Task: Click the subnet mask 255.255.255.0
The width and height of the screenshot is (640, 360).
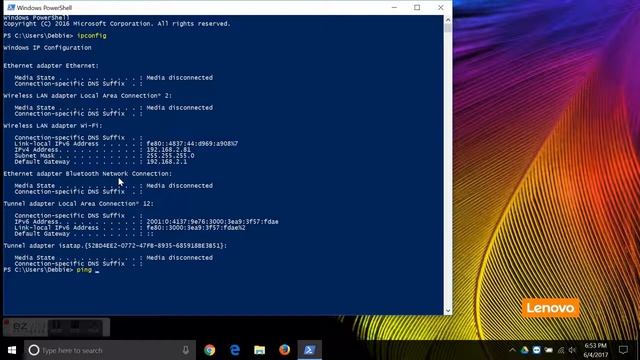Action: (170, 156)
